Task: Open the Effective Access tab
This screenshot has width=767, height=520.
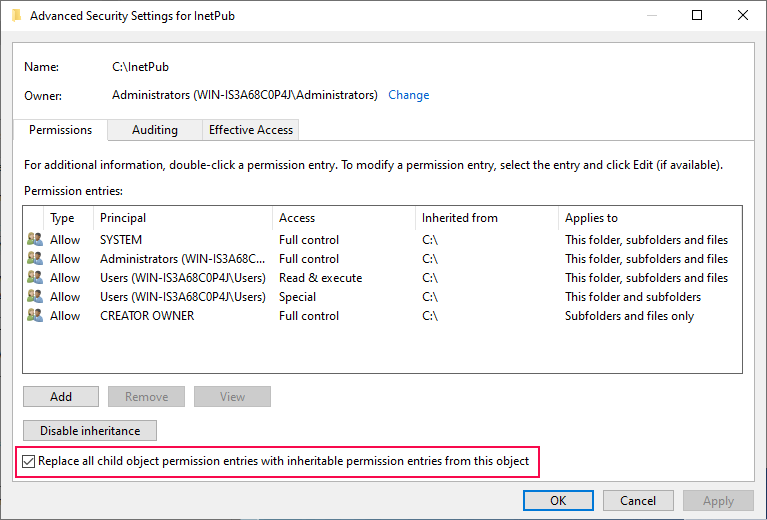Action: click(250, 130)
